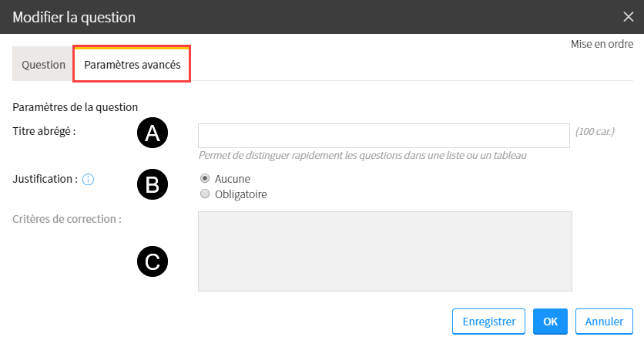Click the Justification label text
The width and height of the screenshot is (644, 347).
pyautogui.click(x=45, y=179)
